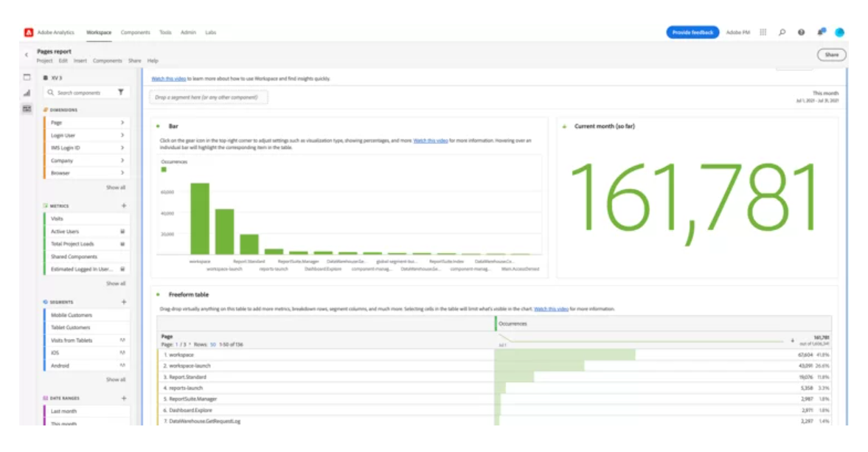
Task: Expand the Browser dimension chevron
Action: [x=122, y=173]
